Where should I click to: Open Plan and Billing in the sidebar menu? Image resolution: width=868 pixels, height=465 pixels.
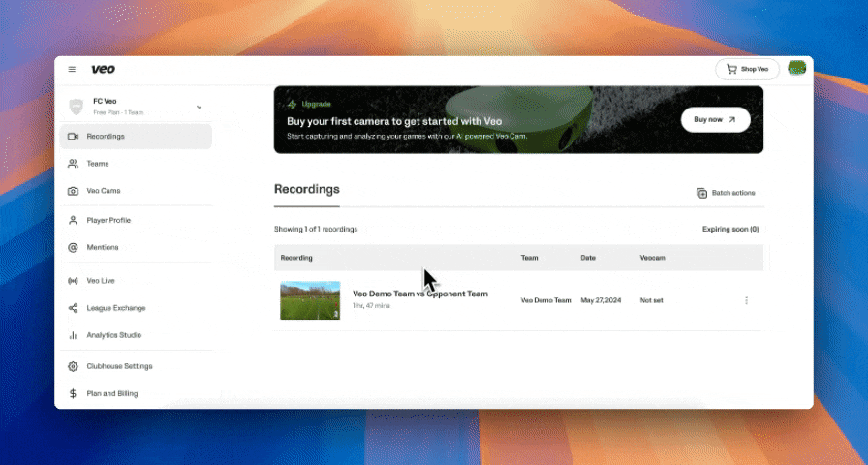(136, 393)
